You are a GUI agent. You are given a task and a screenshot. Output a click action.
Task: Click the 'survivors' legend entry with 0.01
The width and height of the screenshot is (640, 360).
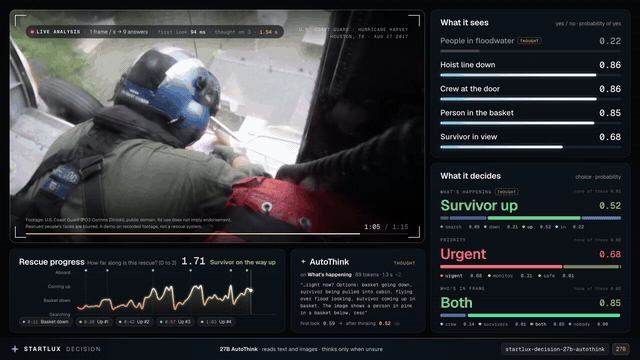(x=502, y=324)
